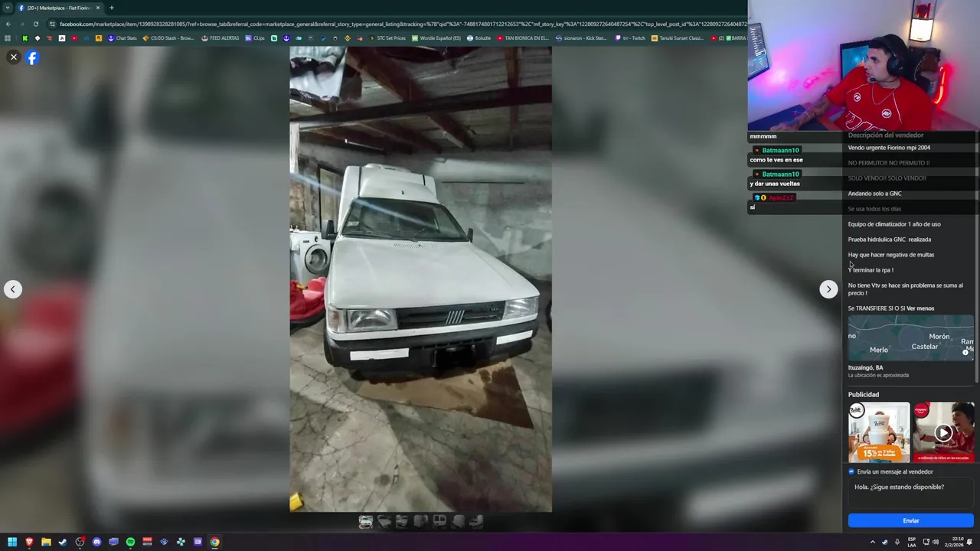Send message with Enviar button

point(910,520)
